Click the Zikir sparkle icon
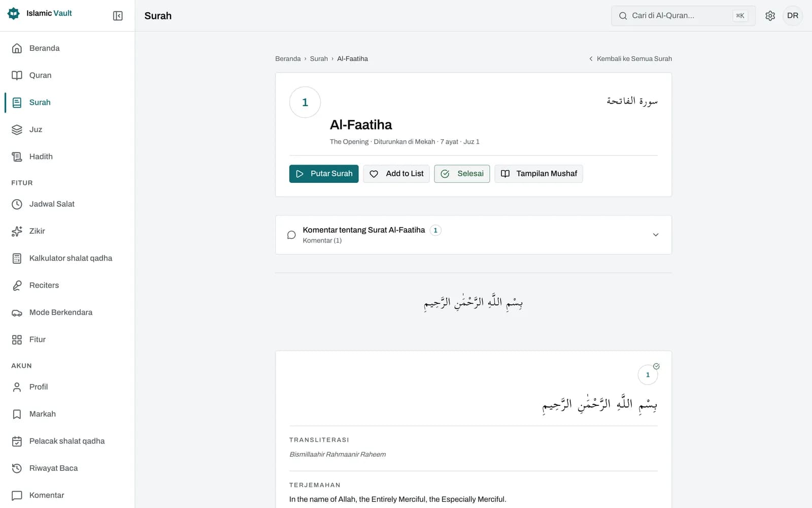Viewport: 812px width, 508px height. point(17,231)
